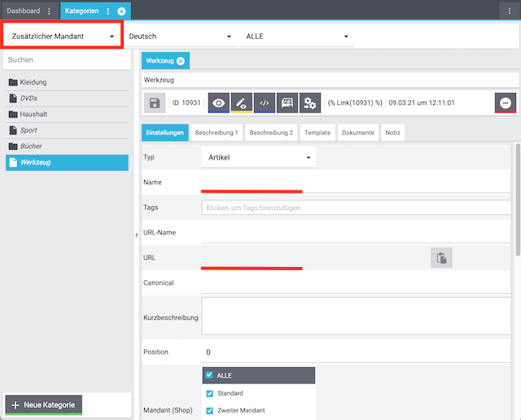
Task: Switch to the Beschreibung 1 tab
Action: [217, 133]
